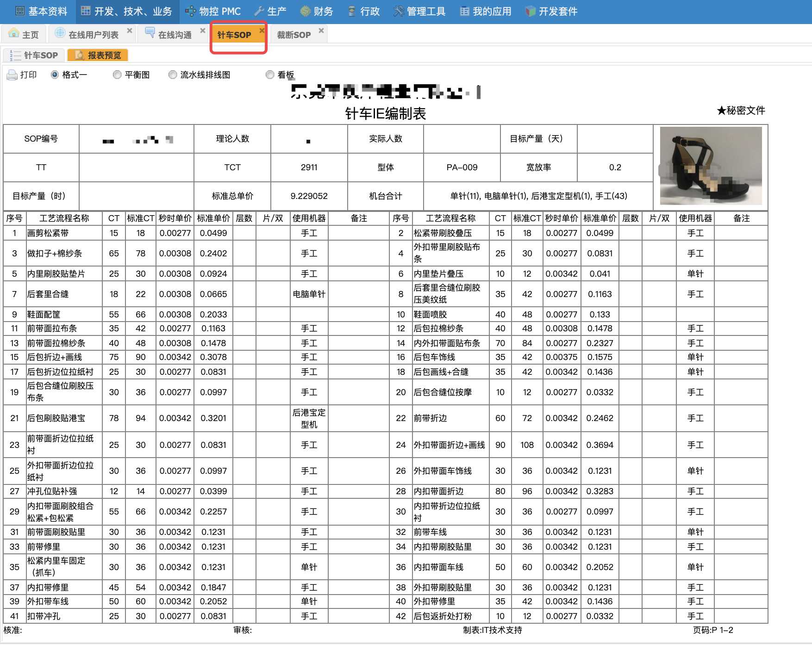Click the globe icon on 在线用户列表 tab

60,34
